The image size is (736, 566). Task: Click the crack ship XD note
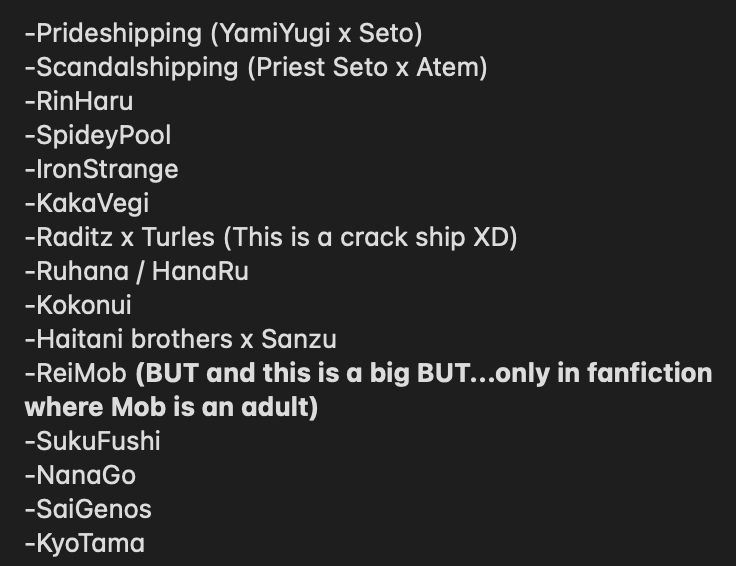371,237
